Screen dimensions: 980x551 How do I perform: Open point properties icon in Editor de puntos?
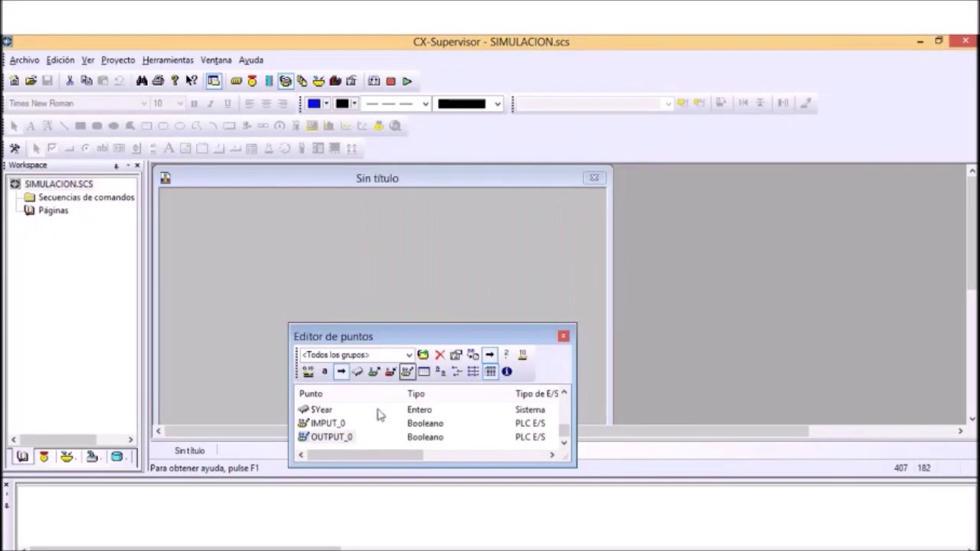click(x=456, y=355)
